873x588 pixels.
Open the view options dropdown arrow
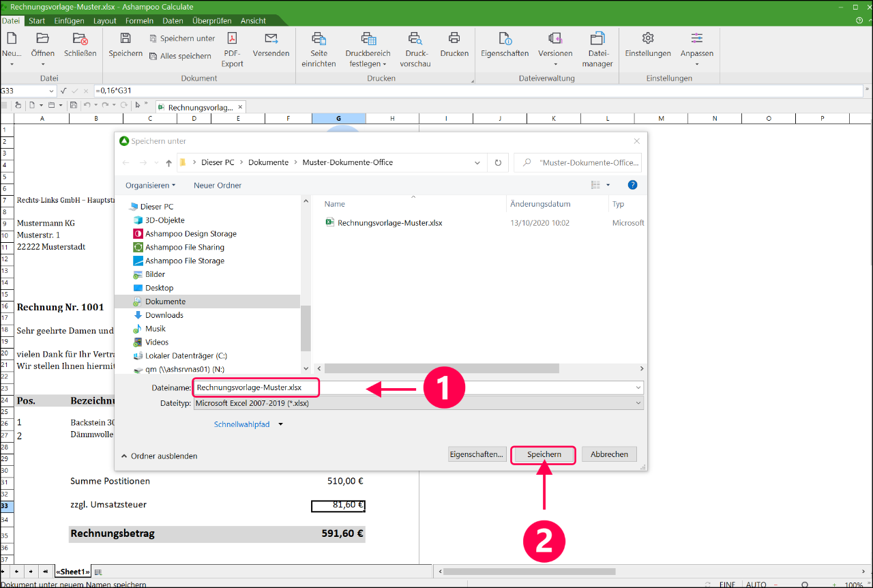pyautogui.click(x=608, y=185)
